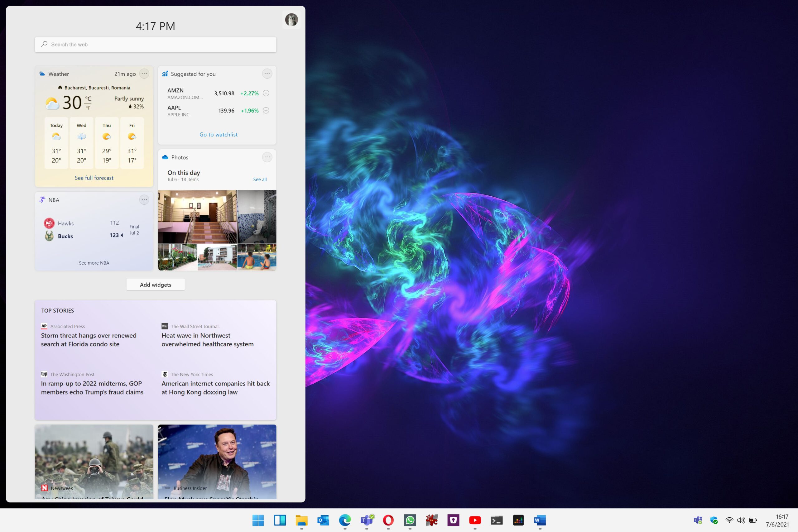Screen dimensions: 798x532
Task: Open the See full forecast link
Action: [94, 178]
